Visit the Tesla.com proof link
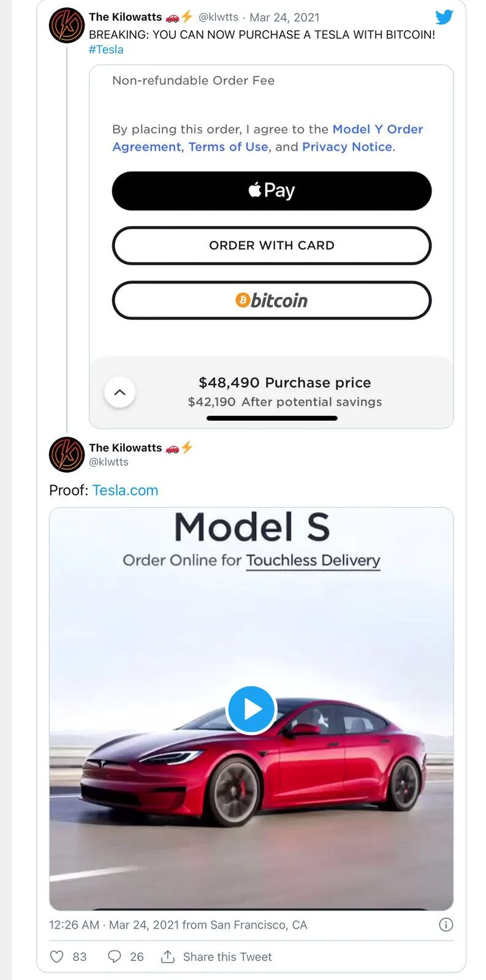 point(126,490)
